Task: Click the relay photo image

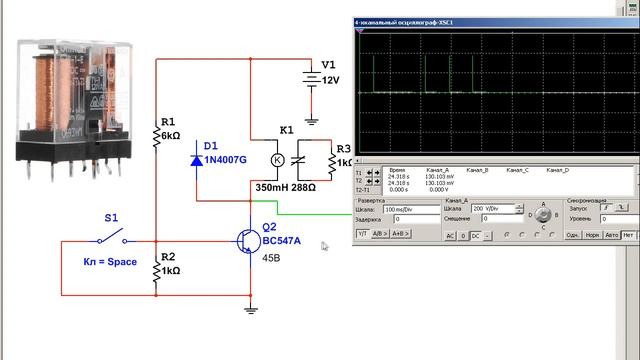Action: [x=73, y=109]
